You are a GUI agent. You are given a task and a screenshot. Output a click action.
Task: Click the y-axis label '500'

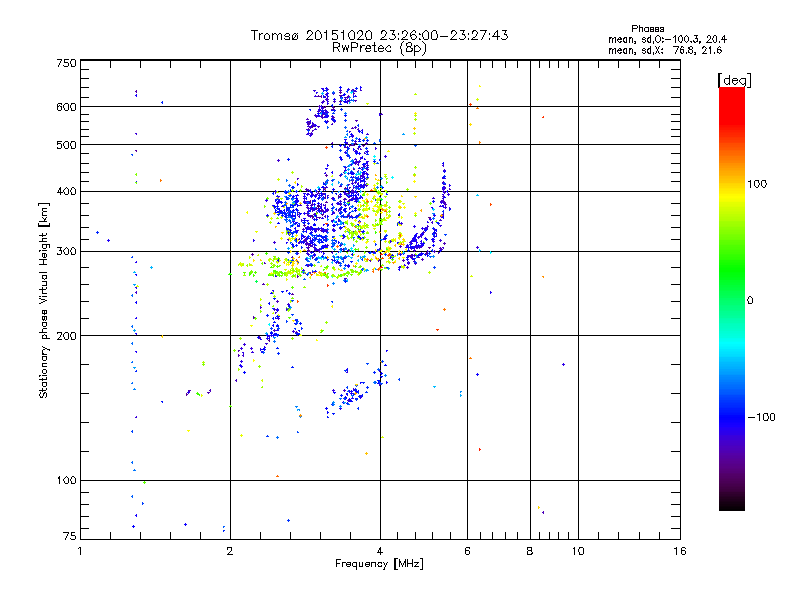pyautogui.click(x=67, y=145)
